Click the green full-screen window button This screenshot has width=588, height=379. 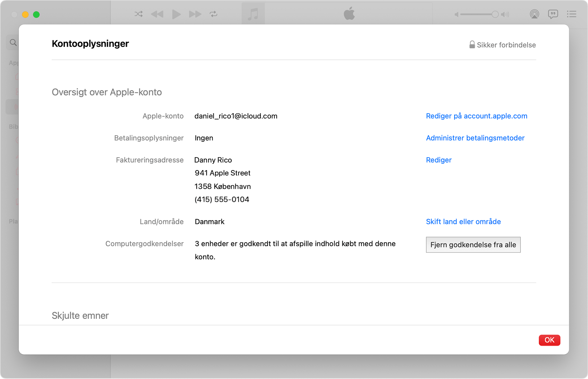coord(36,14)
